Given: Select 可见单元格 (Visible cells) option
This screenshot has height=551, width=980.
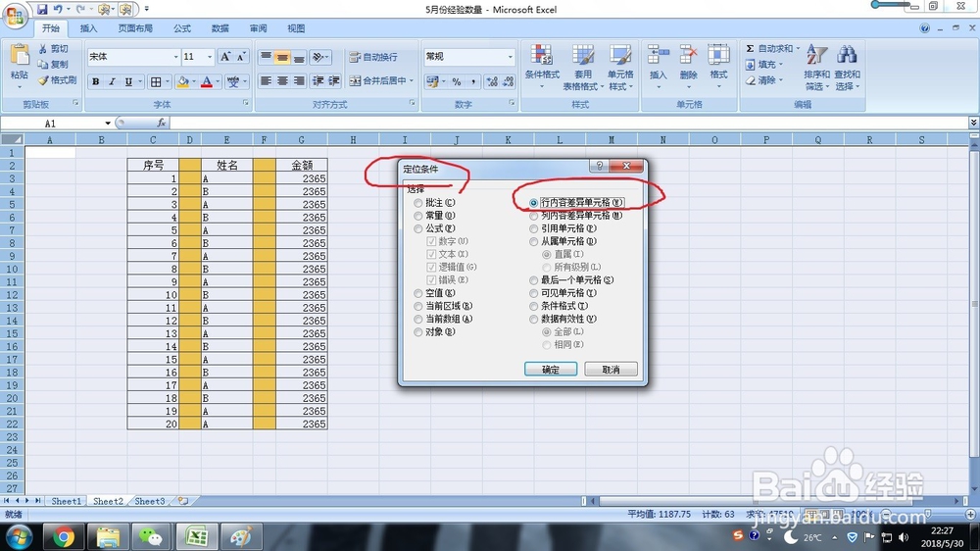Looking at the screenshot, I should [533, 293].
